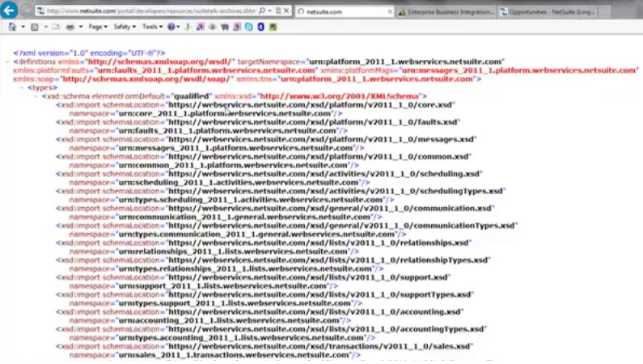Click the light blue Skype add-on icon
Viewport: 643px width, 364px height.
point(249,27)
